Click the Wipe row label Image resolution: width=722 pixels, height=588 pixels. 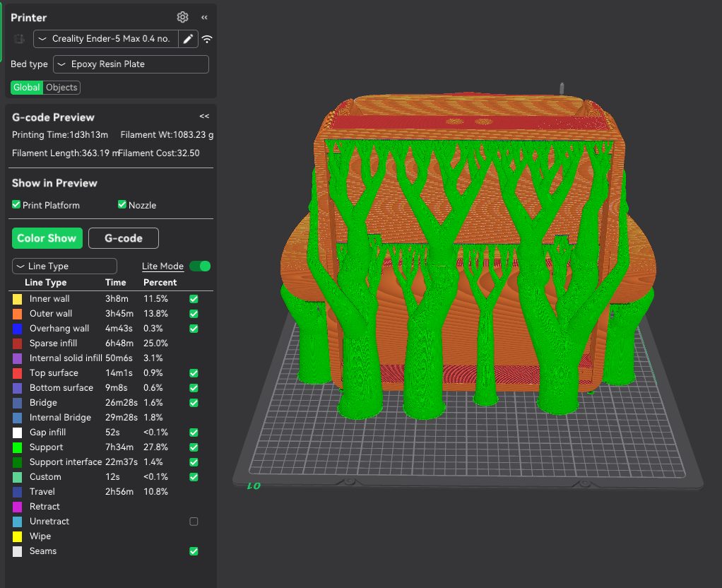(x=40, y=536)
